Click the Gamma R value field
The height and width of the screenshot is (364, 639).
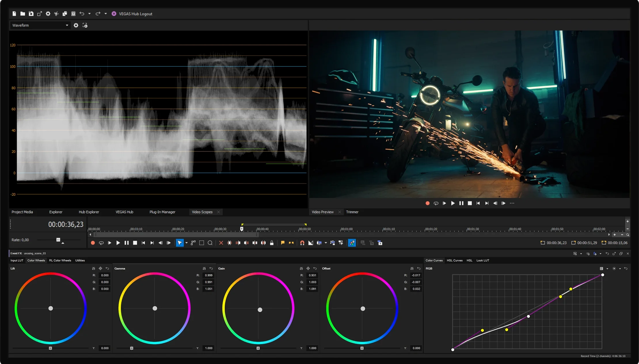208,275
